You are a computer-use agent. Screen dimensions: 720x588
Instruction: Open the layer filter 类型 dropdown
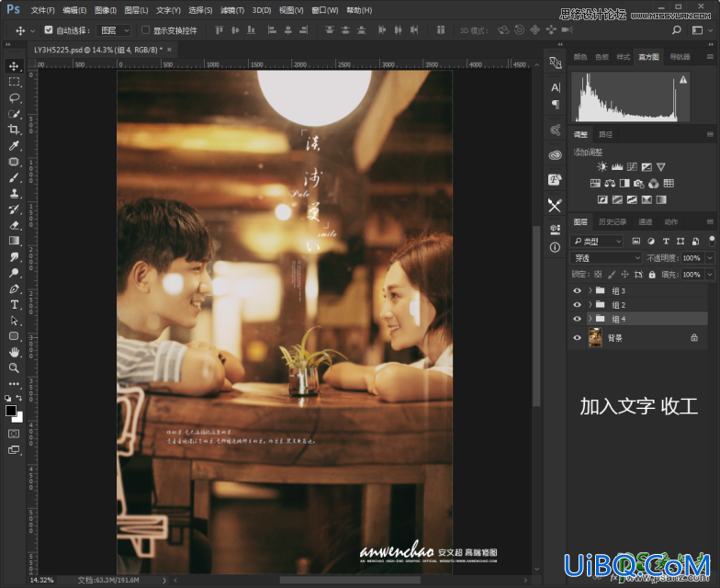click(597, 241)
